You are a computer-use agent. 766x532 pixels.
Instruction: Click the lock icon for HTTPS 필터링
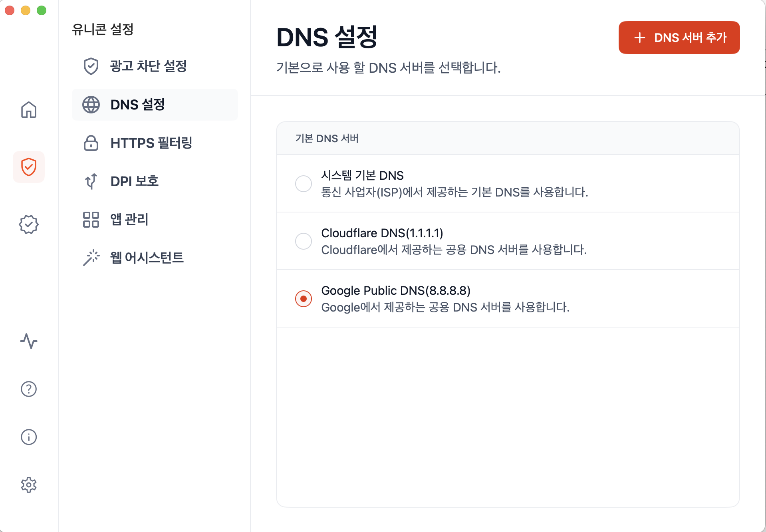point(91,143)
